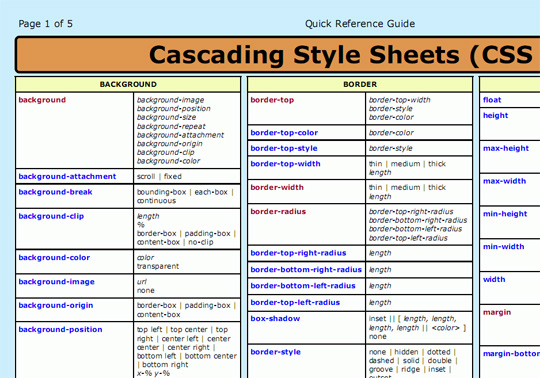Click the BACKGROUND section header

(x=128, y=84)
